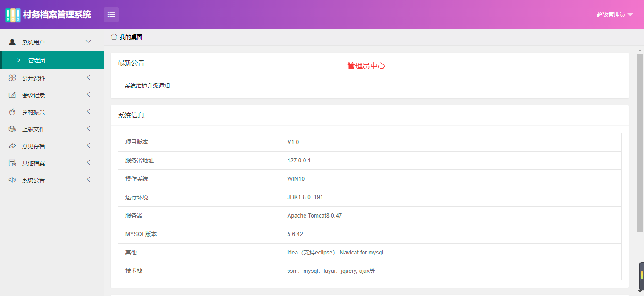The width and height of the screenshot is (644, 296).
Task: Open the 超级管理员 account dropdown
Action: 614,15
